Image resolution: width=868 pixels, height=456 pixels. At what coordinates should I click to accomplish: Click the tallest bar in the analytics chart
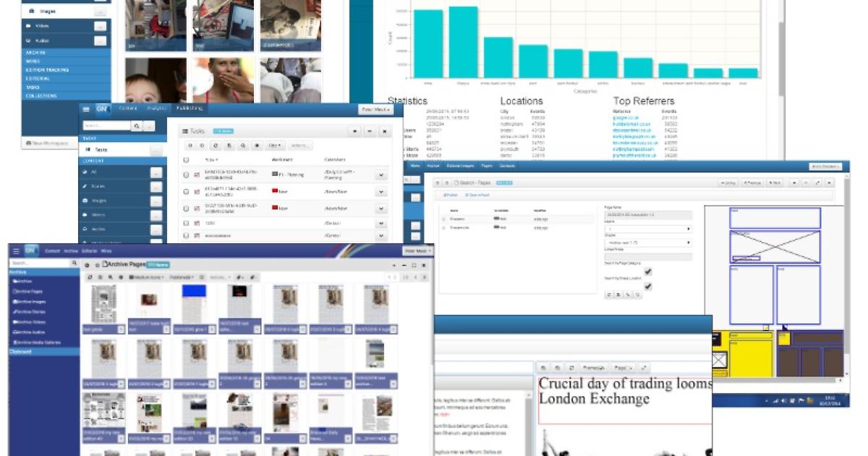coord(463,42)
